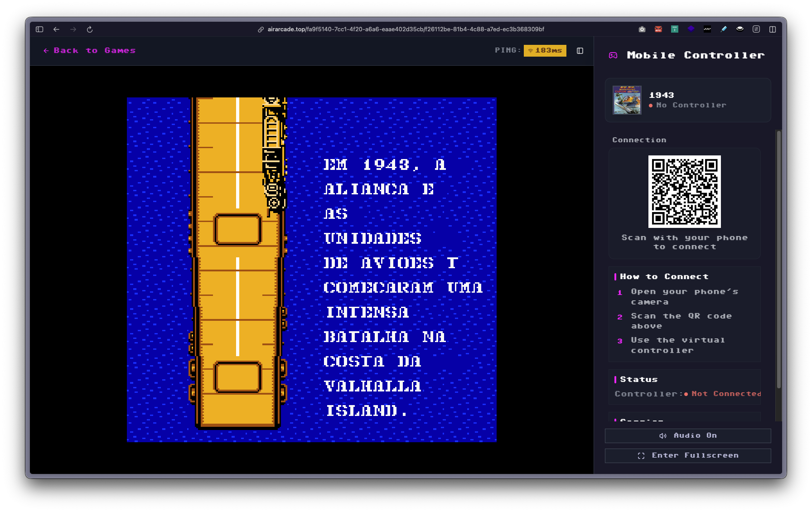The image size is (812, 512).
Task: Open the teal T extension
Action: pos(675,29)
